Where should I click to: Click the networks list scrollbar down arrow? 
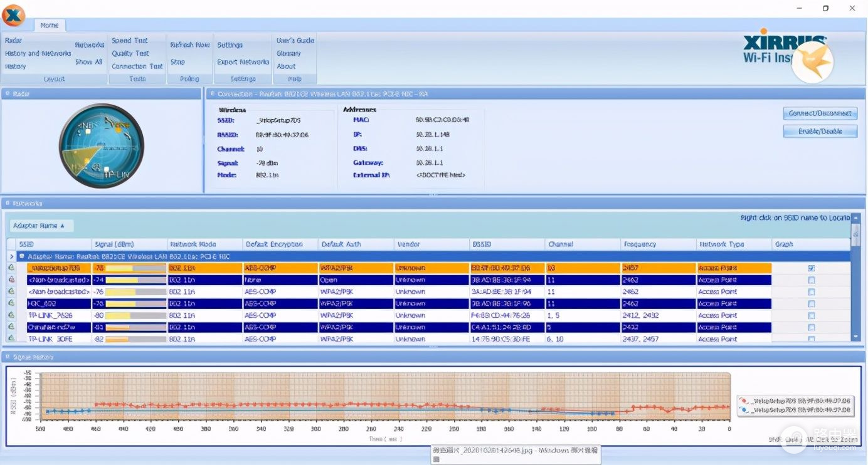855,337
